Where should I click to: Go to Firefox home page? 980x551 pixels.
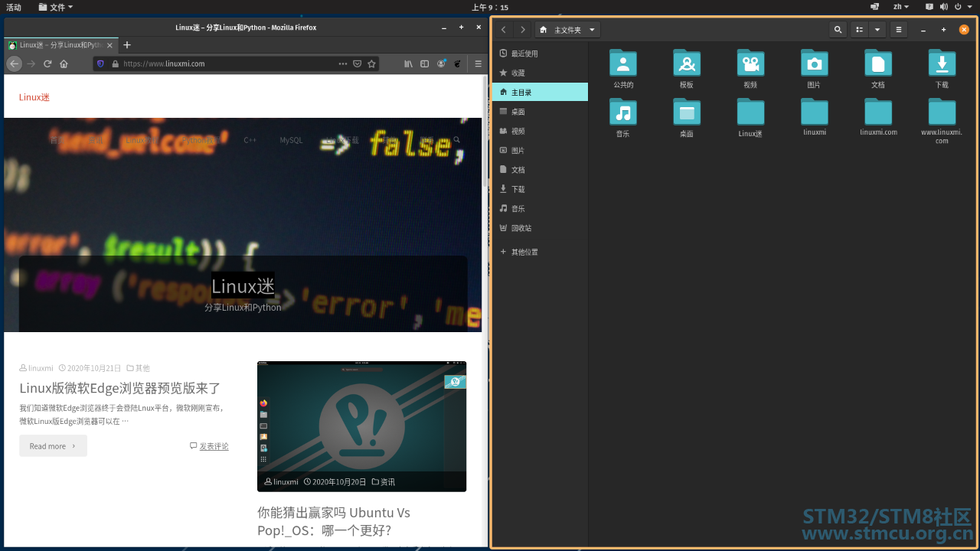pos(64,64)
